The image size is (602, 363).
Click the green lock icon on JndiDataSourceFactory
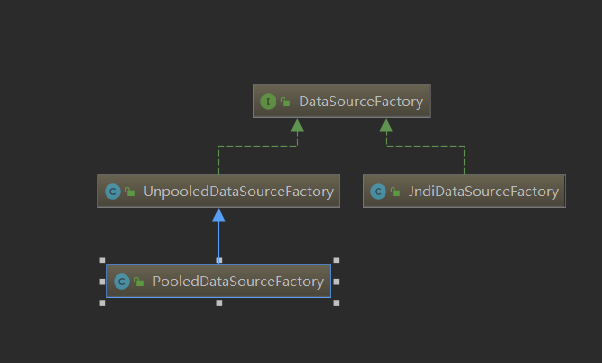pos(395,191)
